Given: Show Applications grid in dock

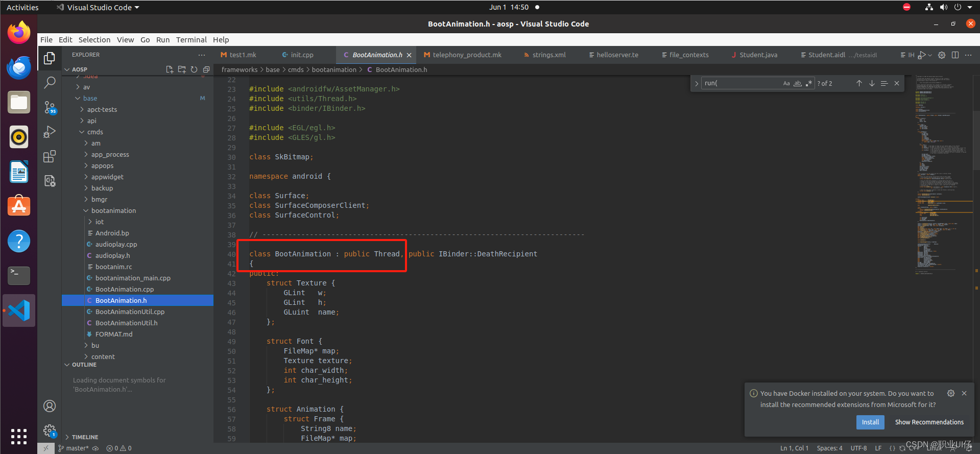Looking at the screenshot, I should [19, 436].
